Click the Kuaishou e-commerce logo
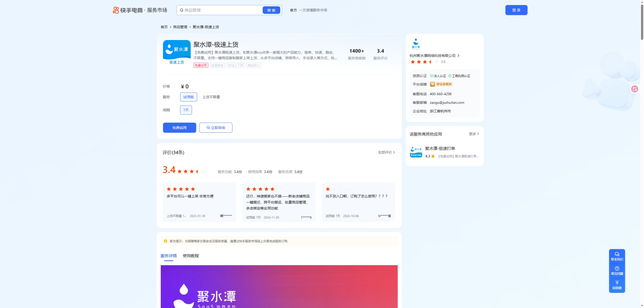Viewport: 644px width, 308px height. (140, 10)
